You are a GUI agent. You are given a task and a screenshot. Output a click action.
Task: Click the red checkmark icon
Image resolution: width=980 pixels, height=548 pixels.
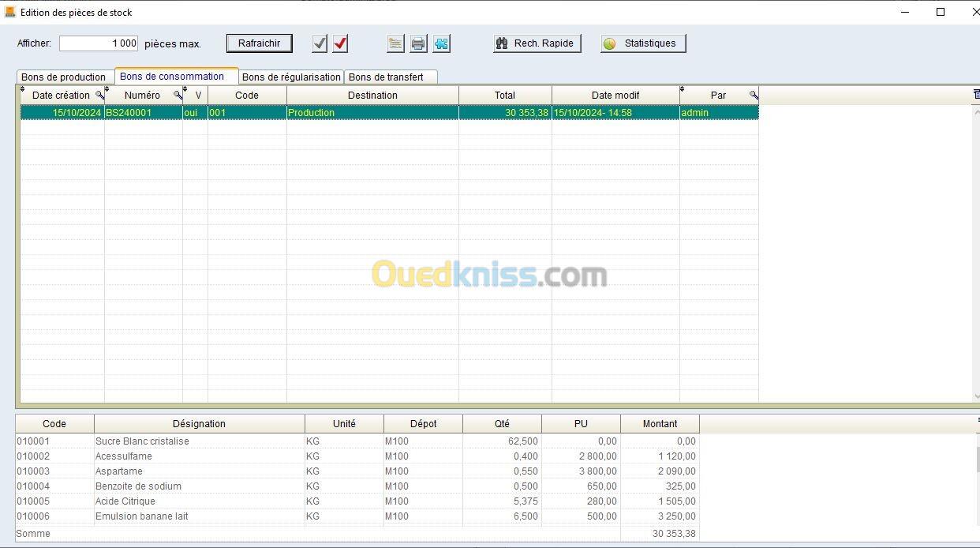pos(340,43)
